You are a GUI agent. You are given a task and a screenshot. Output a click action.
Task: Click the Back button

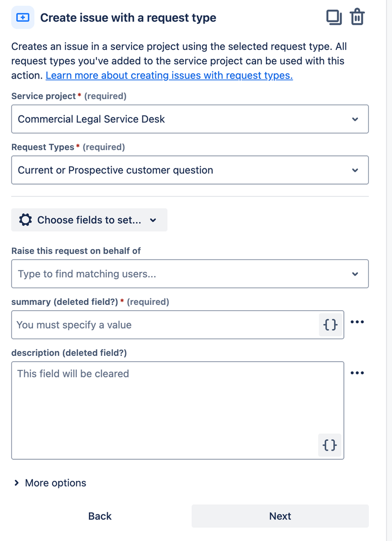(x=100, y=516)
